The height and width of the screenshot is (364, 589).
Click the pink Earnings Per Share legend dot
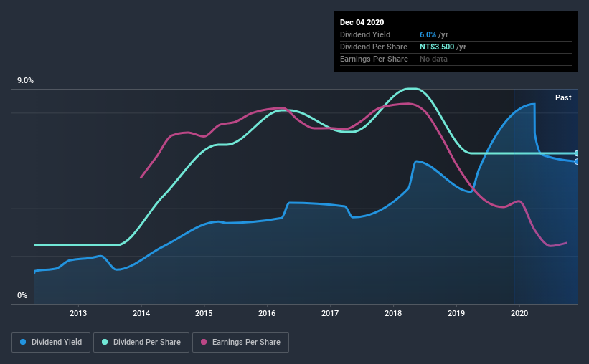(204, 342)
